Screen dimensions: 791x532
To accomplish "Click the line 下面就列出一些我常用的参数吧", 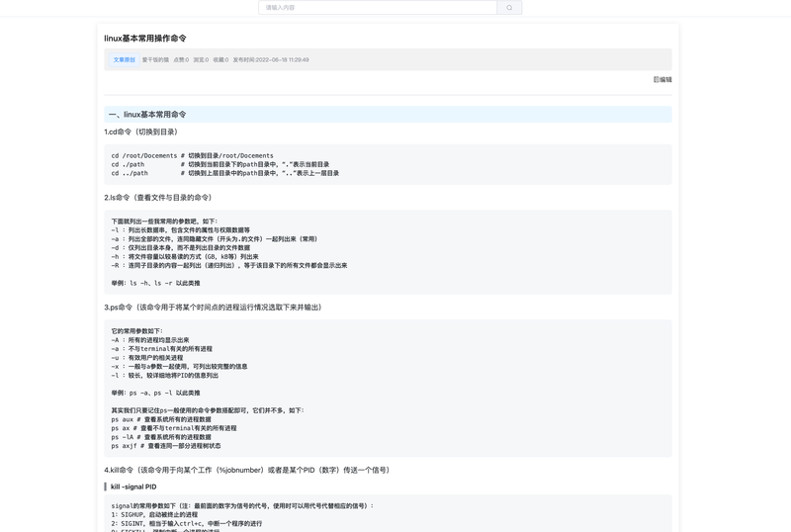I will pyautogui.click(x=164, y=222).
